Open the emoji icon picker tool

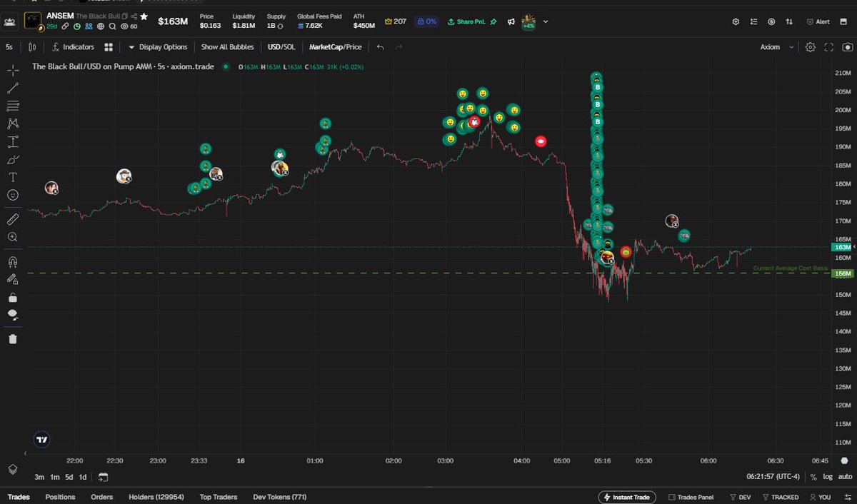pos(12,195)
